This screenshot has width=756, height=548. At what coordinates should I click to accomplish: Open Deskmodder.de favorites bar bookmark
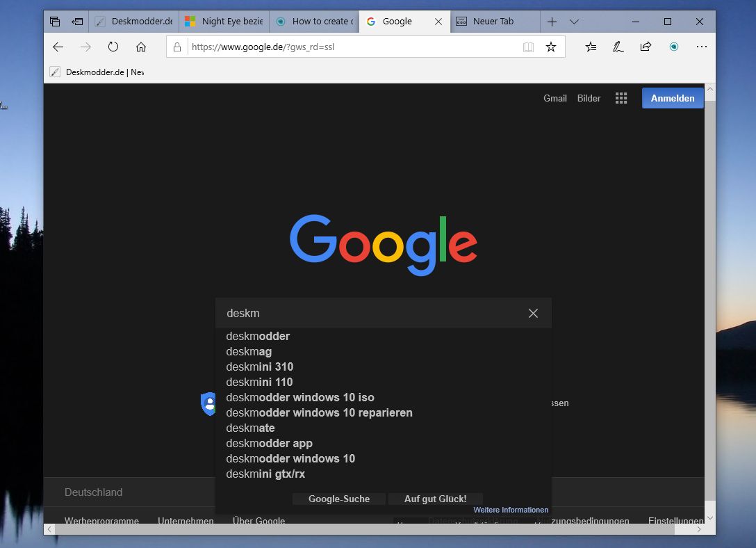point(97,72)
